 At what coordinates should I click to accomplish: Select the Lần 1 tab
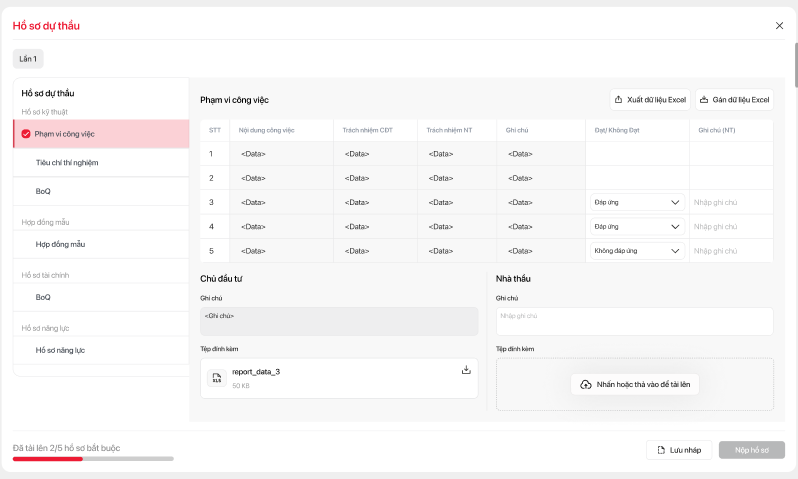[28, 59]
